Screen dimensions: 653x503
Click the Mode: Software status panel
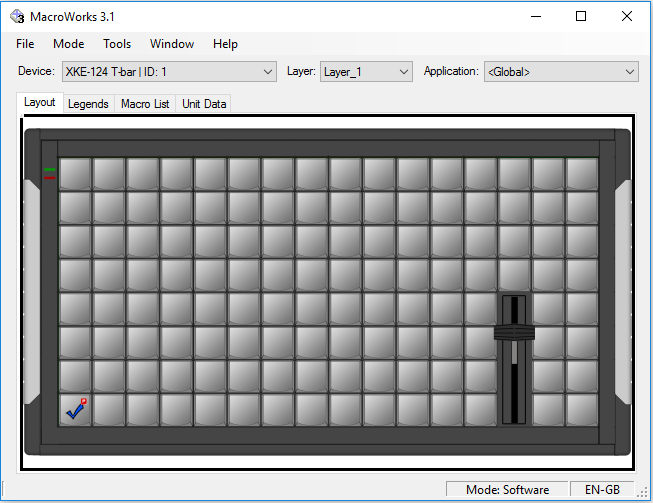coord(507,489)
